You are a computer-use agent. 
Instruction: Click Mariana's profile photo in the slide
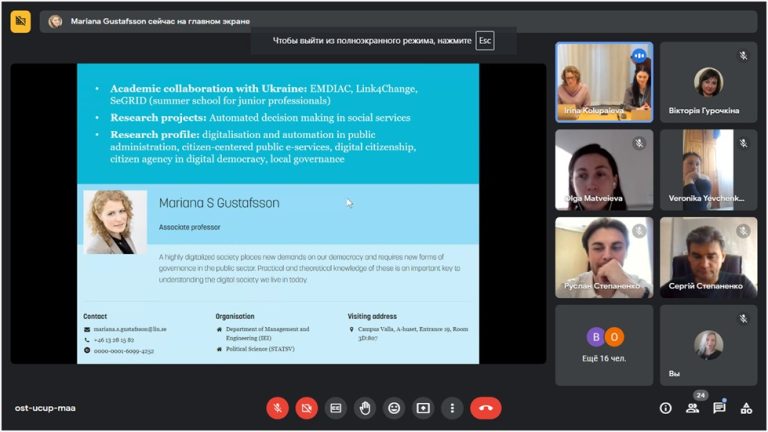116,222
